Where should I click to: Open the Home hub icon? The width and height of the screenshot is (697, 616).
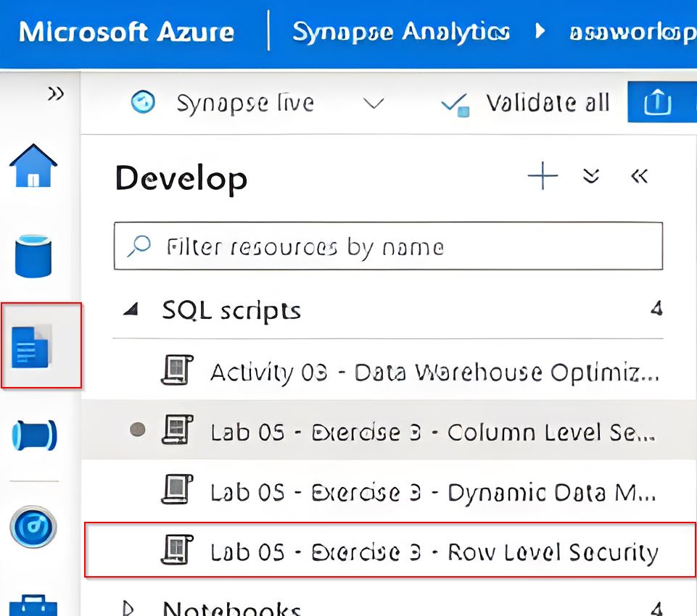click(33, 167)
